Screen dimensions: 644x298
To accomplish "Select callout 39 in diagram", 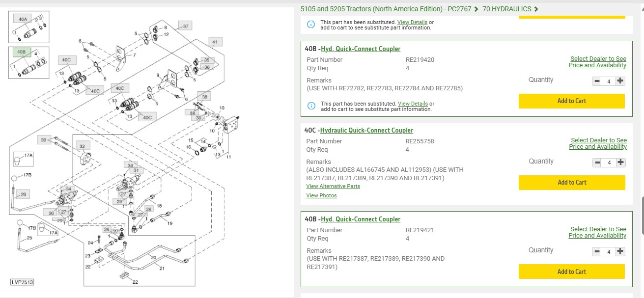I will 199,118.
